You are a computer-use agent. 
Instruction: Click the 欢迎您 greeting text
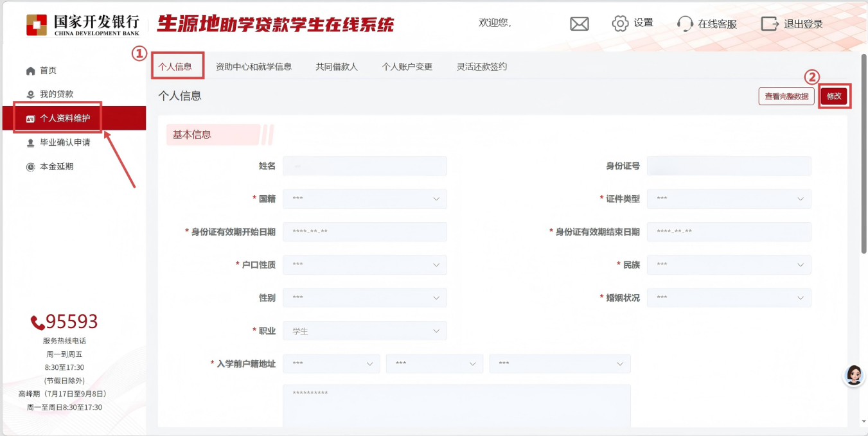[495, 23]
